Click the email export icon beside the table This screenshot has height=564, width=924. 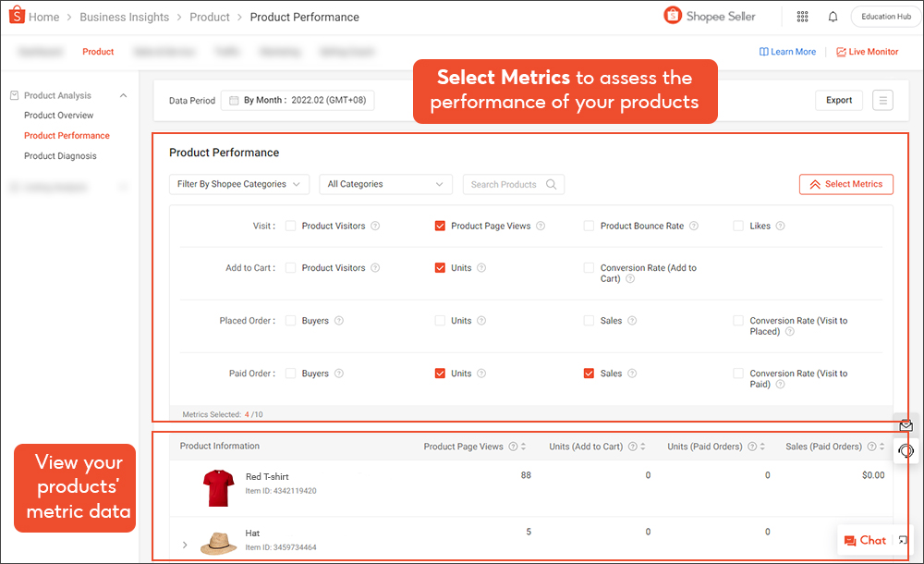906,424
